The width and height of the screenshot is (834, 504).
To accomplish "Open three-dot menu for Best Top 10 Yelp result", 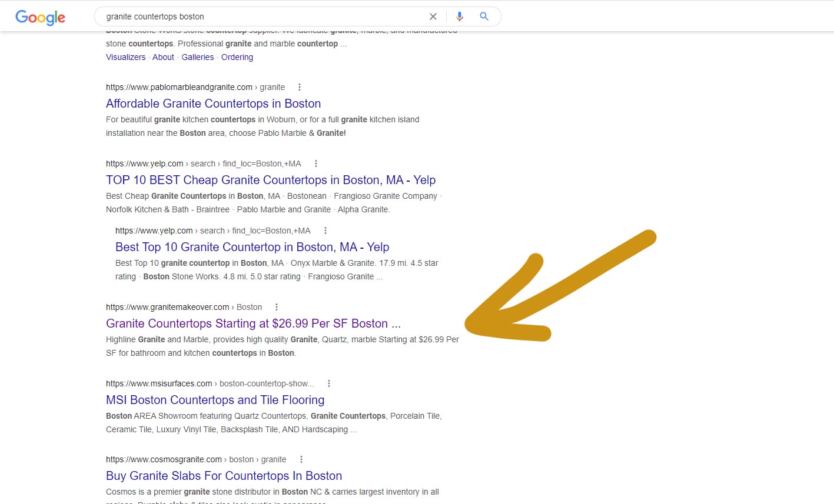I will (325, 231).
